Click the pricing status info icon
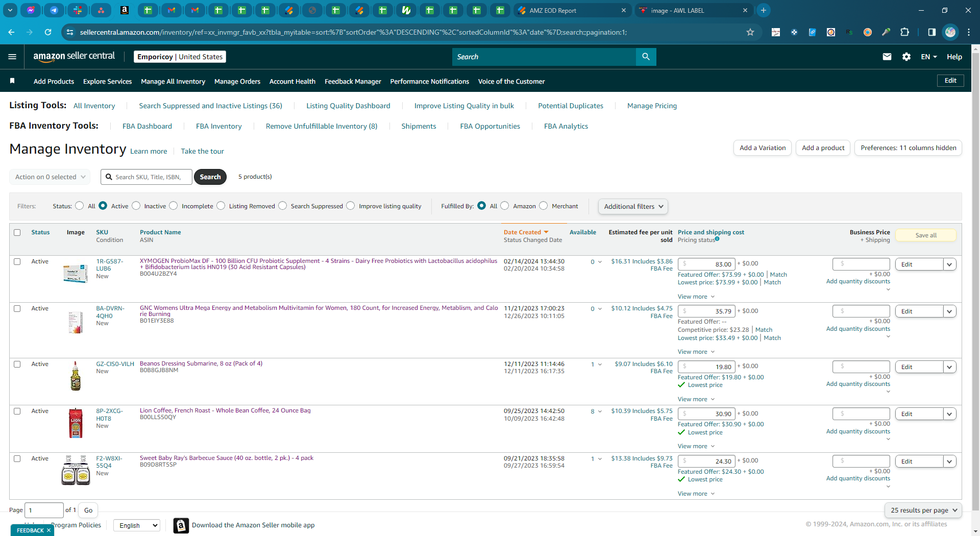The width and height of the screenshot is (980, 536). pos(717,238)
